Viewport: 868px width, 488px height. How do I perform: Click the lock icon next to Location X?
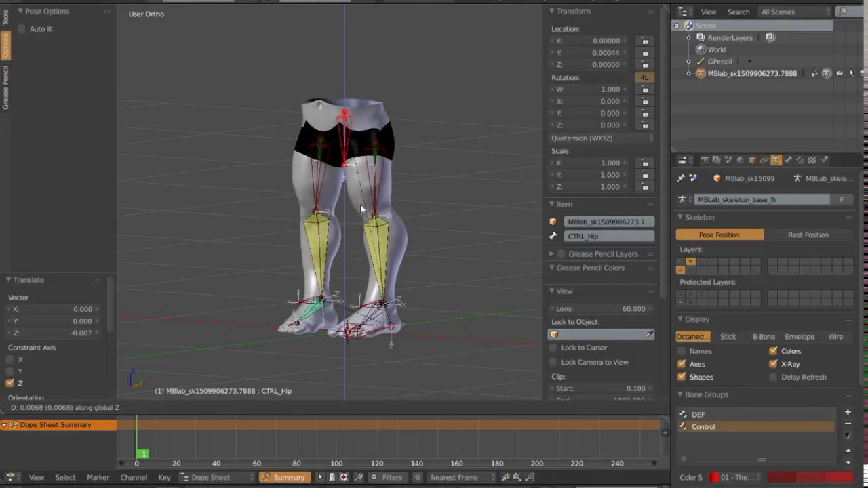(644, 41)
